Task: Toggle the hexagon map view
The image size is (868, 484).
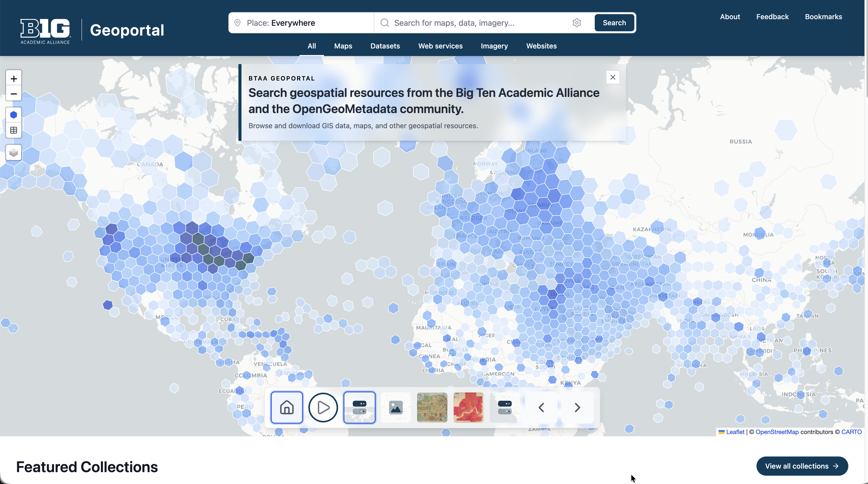Action: click(x=13, y=115)
